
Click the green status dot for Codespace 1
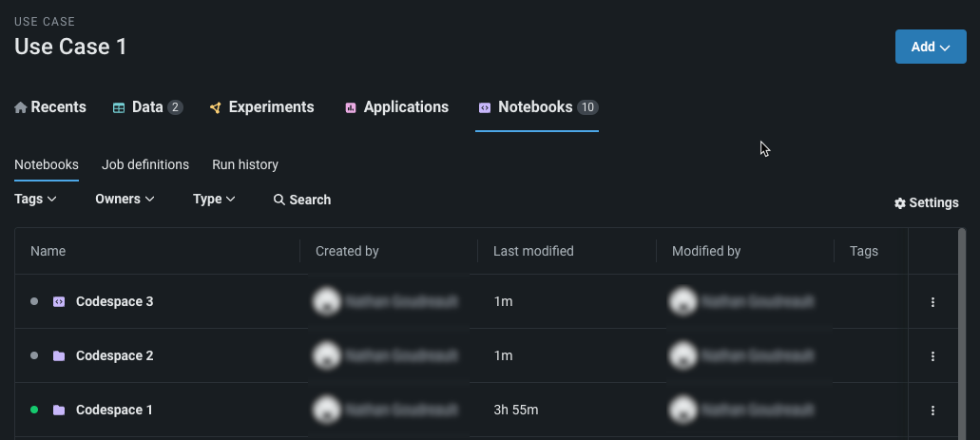click(x=34, y=410)
